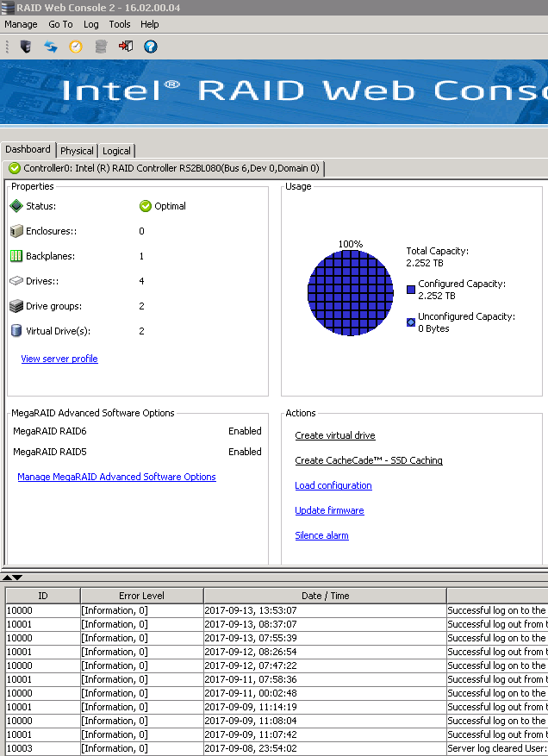The image size is (548, 756).
Task: Open the View server profile link
Action: point(59,359)
